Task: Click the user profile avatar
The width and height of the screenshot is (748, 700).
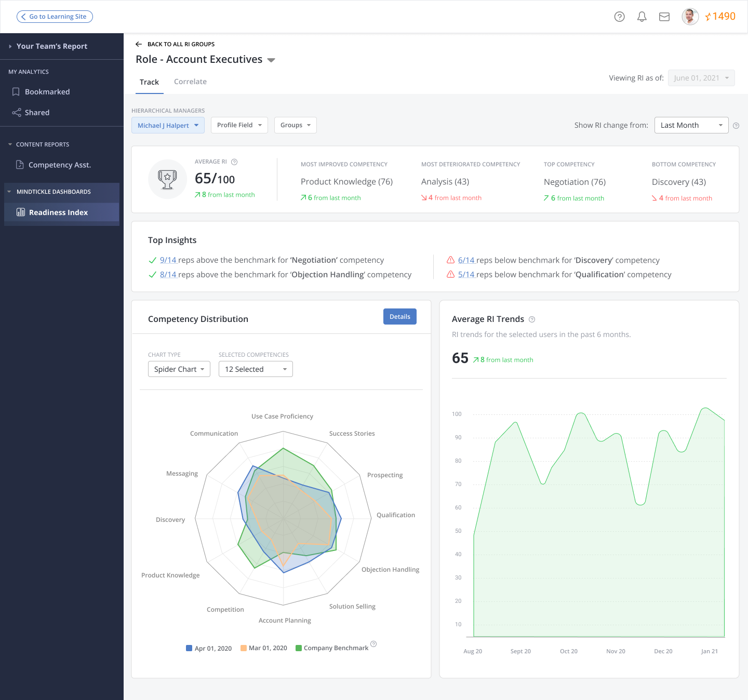Action: (x=690, y=17)
